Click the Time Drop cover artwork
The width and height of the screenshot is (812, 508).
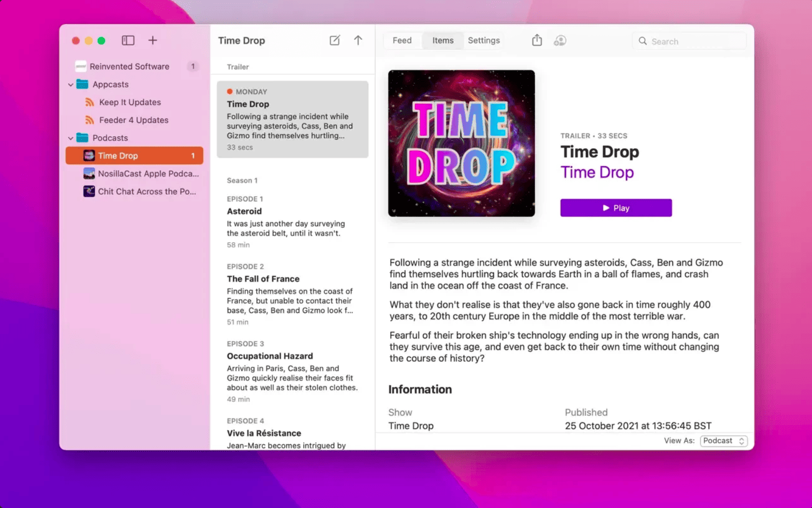(462, 143)
